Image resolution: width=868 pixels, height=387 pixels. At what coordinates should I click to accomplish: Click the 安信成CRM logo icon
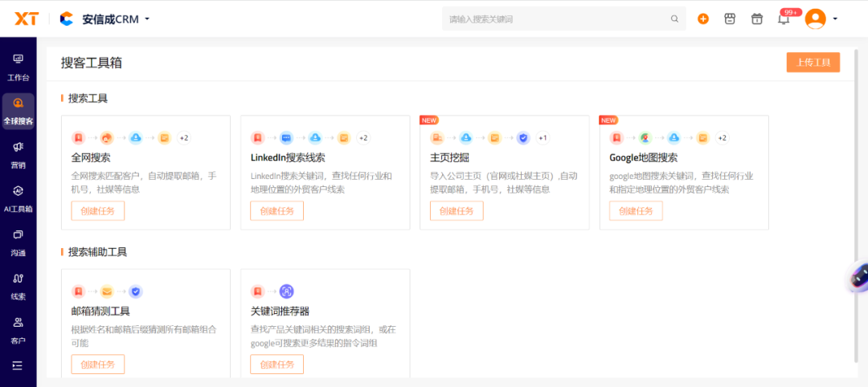67,18
